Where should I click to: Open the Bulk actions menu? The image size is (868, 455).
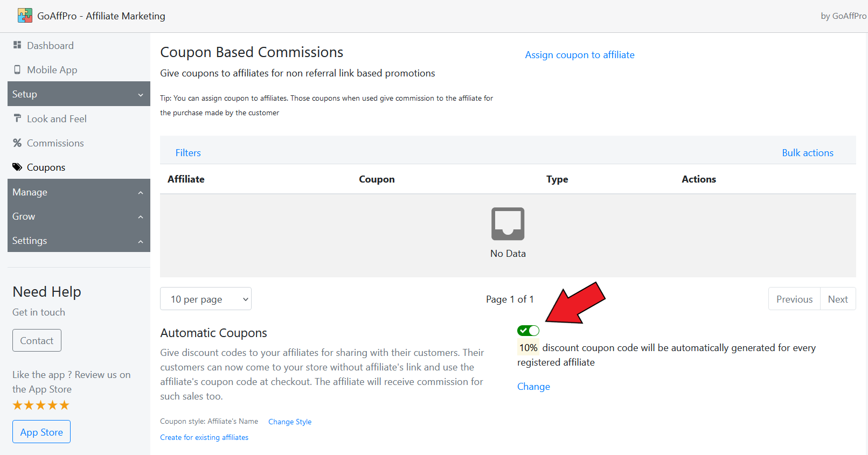tap(807, 153)
